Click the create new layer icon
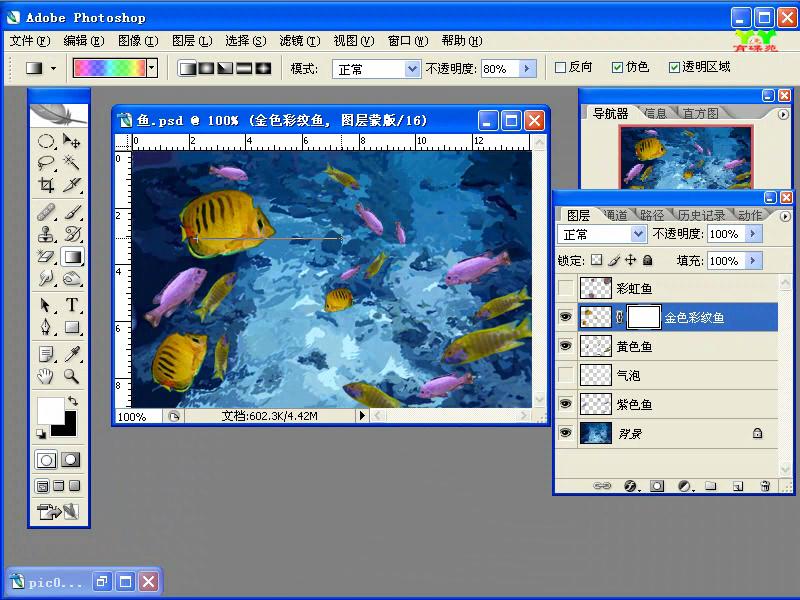Screen dimensions: 800x600 738,486
